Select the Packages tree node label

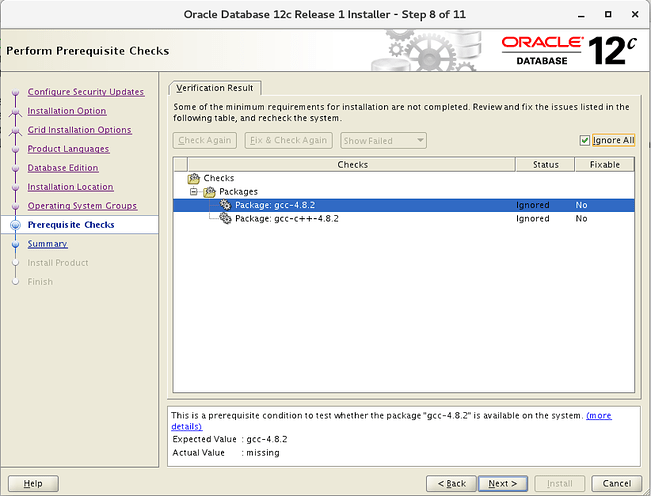point(238,192)
